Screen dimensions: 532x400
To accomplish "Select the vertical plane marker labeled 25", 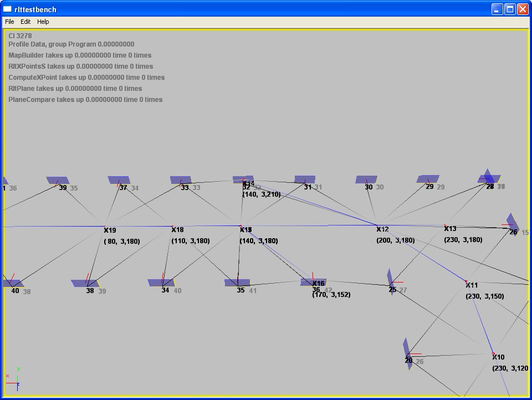I will 391,281.
